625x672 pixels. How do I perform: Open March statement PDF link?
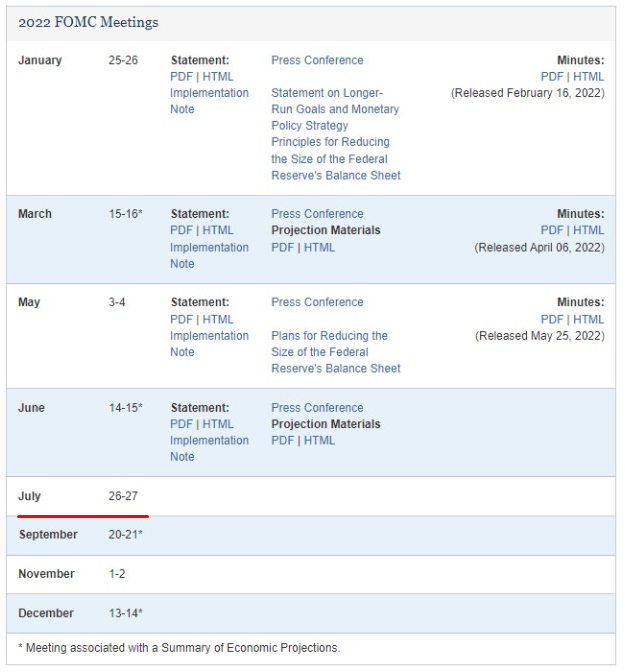(181, 230)
